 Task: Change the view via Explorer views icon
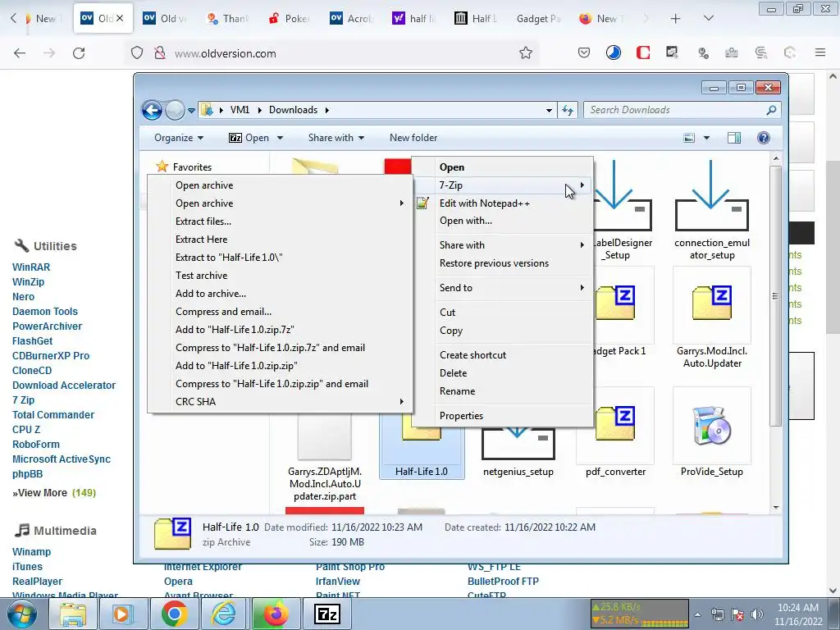tap(689, 138)
